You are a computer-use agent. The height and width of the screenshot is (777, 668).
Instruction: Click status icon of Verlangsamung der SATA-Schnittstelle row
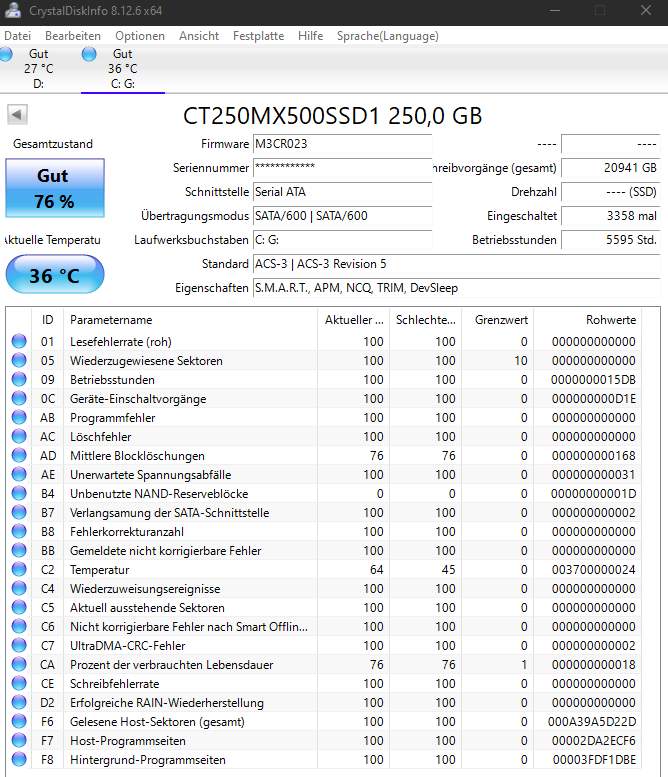19,512
